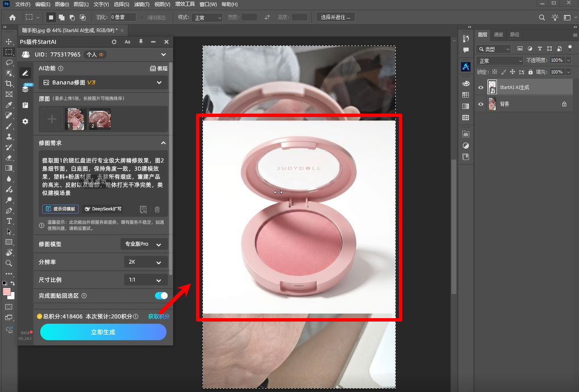The height and width of the screenshot is (392, 579).
Task: Select the Brush tool
Action: coord(9,126)
